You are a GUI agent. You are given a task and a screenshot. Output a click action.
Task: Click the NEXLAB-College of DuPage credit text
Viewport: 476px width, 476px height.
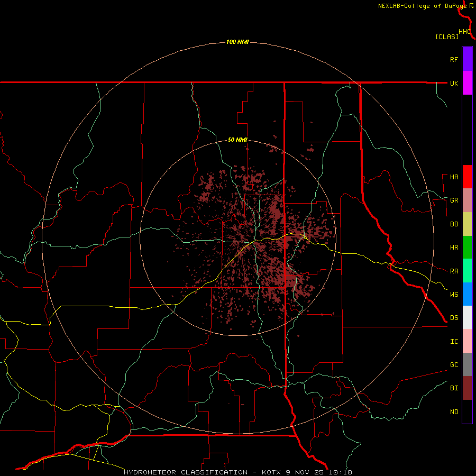coord(422,6)
